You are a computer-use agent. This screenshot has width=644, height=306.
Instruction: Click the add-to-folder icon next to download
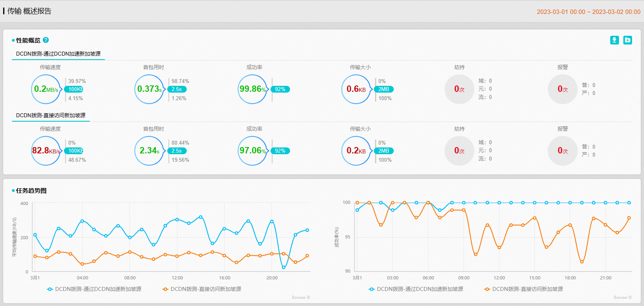tap(628, 40)
